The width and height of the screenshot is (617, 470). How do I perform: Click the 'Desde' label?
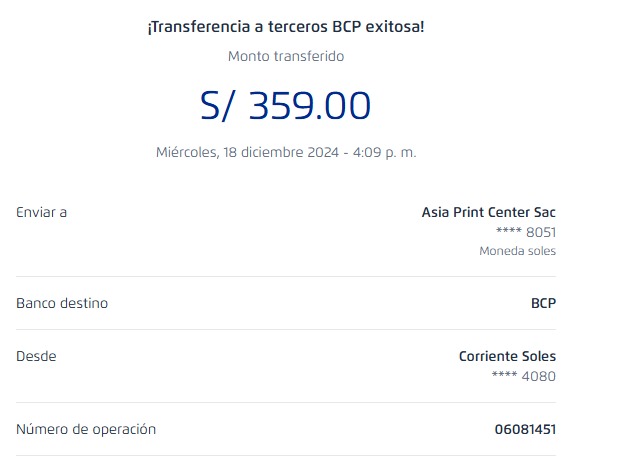pos(36,356)
